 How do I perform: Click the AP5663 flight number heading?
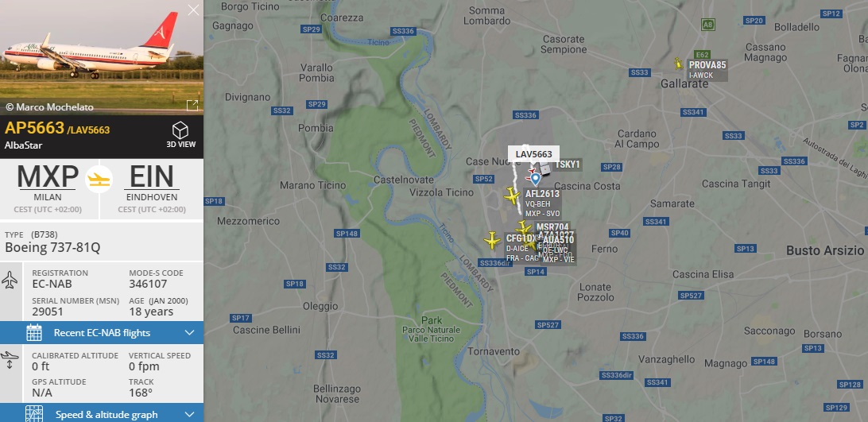34,128
